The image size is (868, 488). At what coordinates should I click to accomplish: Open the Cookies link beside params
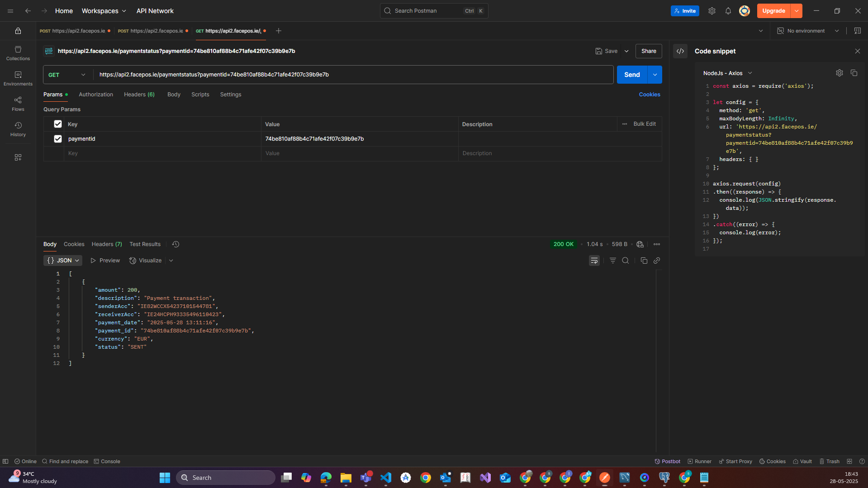(650, 95)
